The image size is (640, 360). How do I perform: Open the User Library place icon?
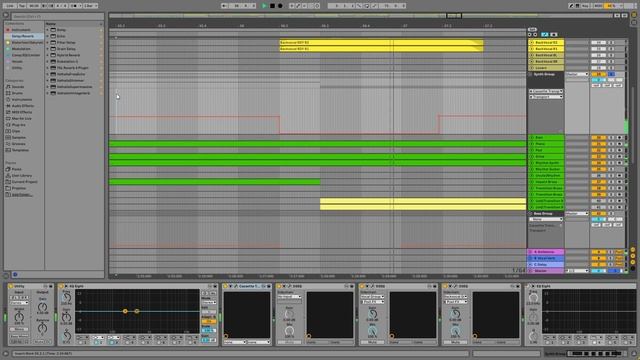point(8,176)
